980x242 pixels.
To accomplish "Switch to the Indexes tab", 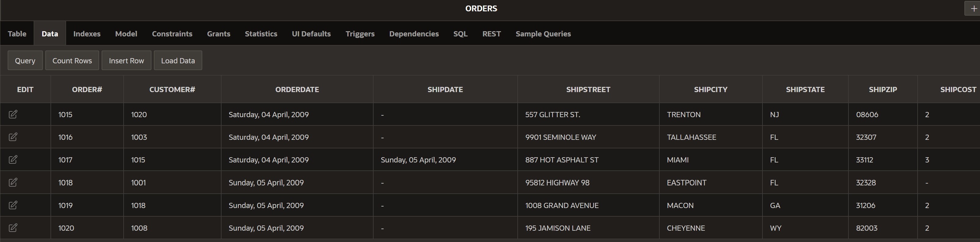I will [x=87, y=33].
